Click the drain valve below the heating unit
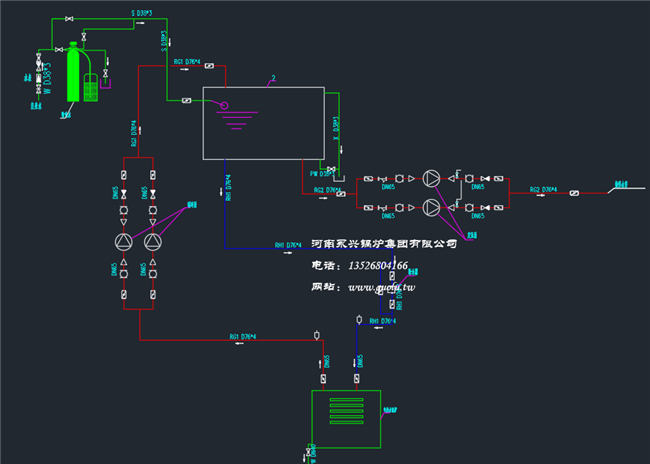 pos(308,452)
